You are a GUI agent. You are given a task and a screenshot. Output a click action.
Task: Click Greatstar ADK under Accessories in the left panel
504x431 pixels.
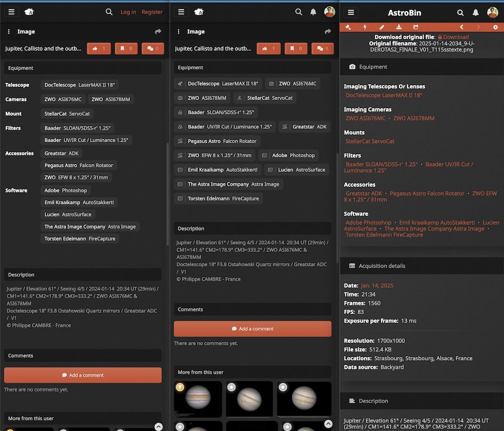[62, 153]
